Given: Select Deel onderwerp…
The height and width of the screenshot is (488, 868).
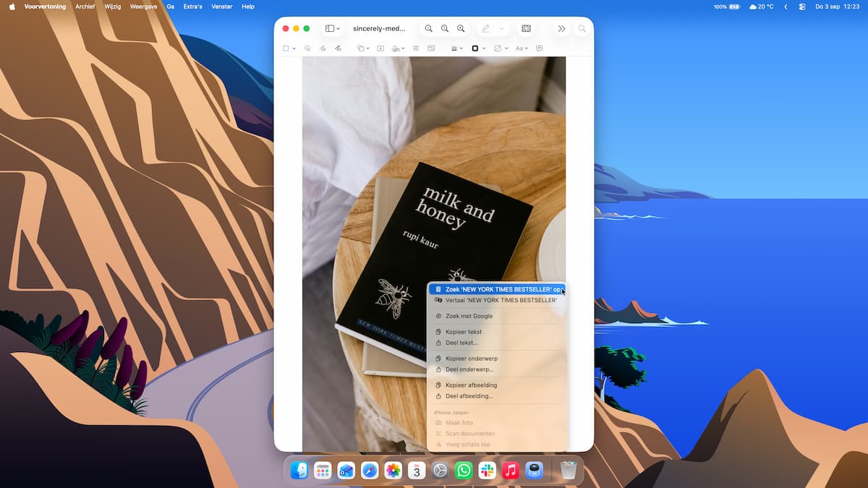Looking at the screenshot, I should [x=498, y=369].
